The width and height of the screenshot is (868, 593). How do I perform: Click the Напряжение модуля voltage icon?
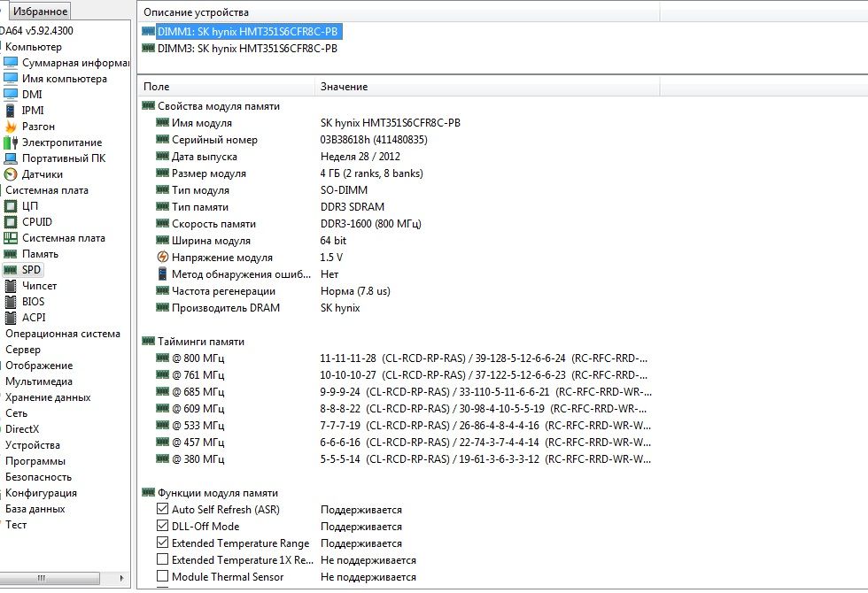click(x=163, y=258)
